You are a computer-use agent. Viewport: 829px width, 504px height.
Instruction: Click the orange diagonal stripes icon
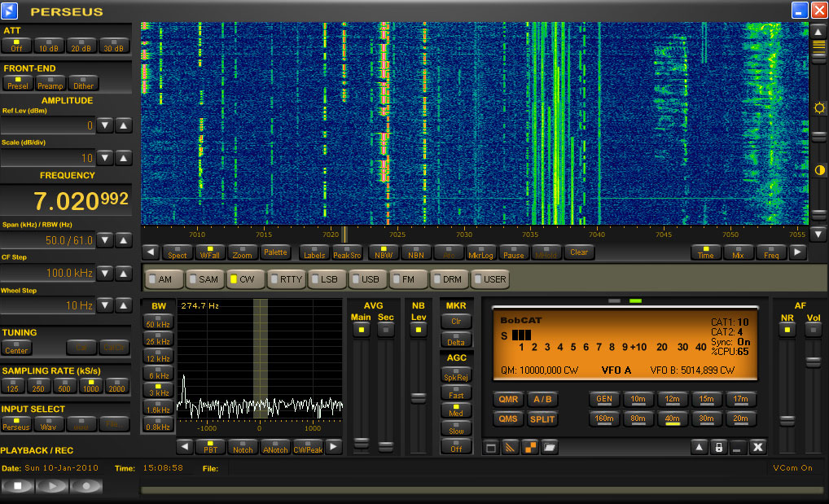click(511, 448)
